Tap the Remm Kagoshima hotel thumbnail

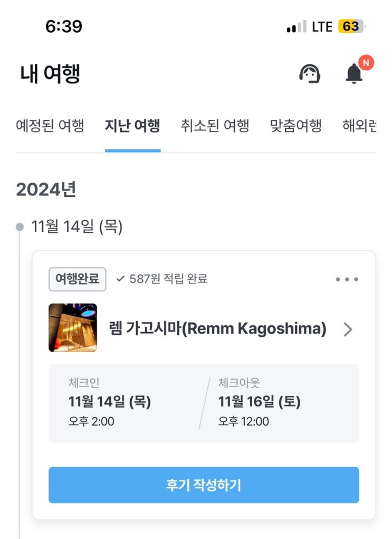73,328
